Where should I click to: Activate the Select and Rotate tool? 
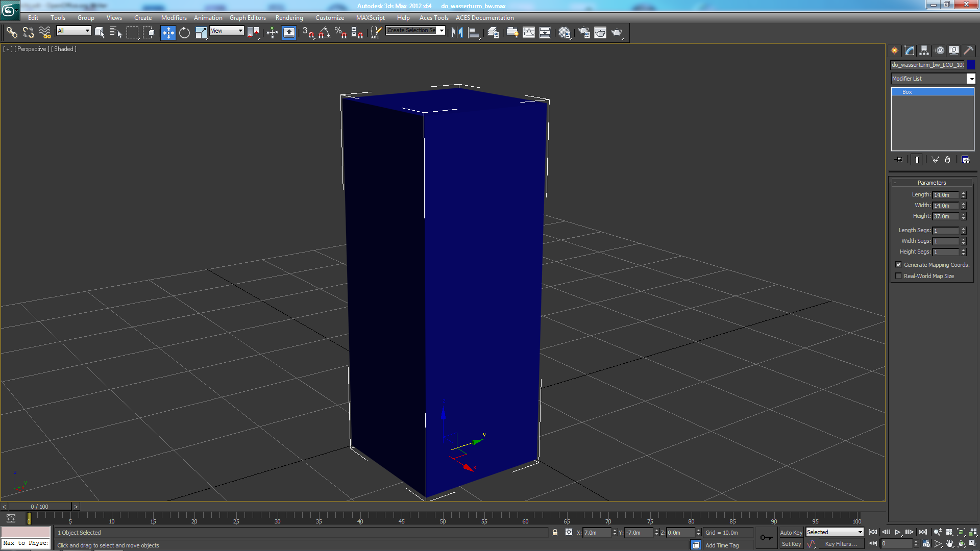click(x=184, y=33)
